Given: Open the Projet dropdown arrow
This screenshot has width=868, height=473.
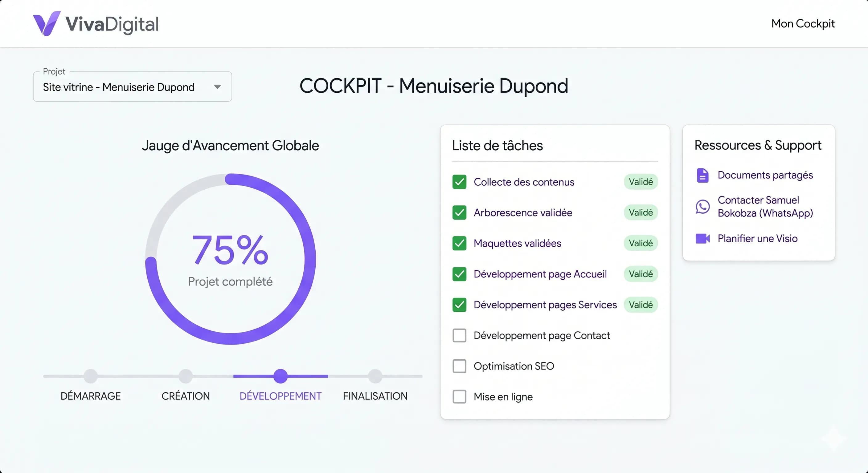Looking at the screenshot, I should click(217, 87).
